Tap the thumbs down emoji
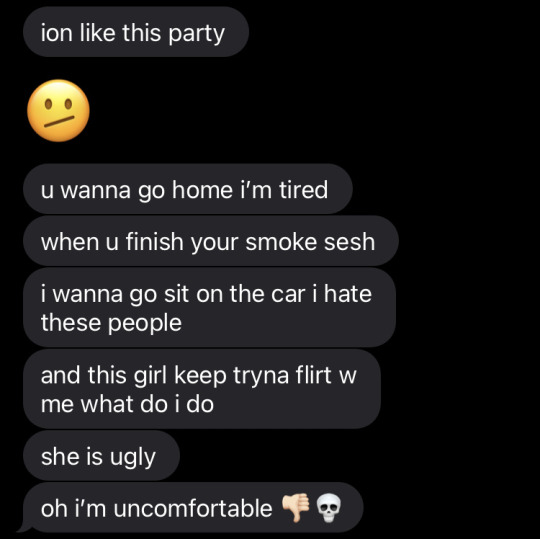This screenshot has width=540, height=539. [x=295, y=508]
